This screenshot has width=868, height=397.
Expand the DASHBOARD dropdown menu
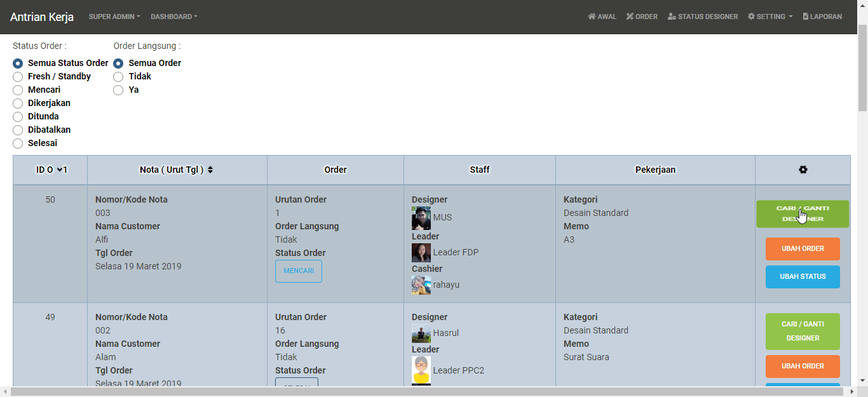(x=173, y=17)
